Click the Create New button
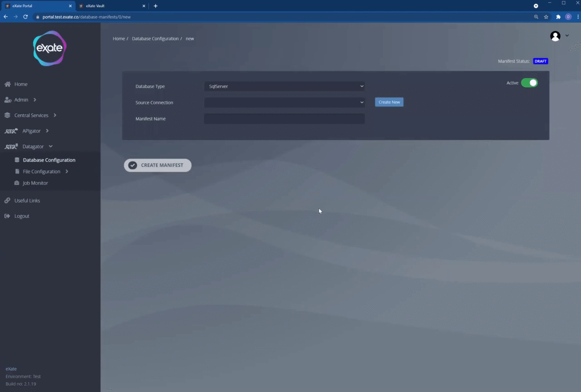Viewport: 581px width, 392px height. click(389, 102)
